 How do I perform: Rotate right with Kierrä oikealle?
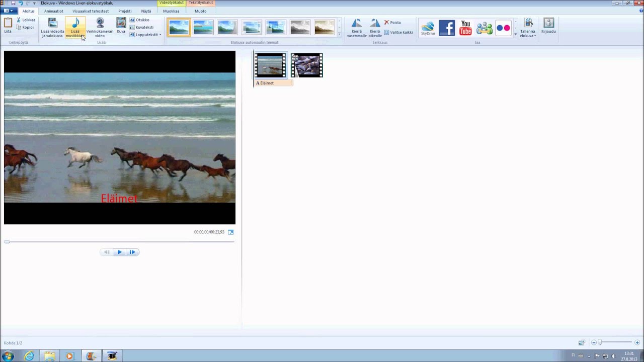click(375, 28)
